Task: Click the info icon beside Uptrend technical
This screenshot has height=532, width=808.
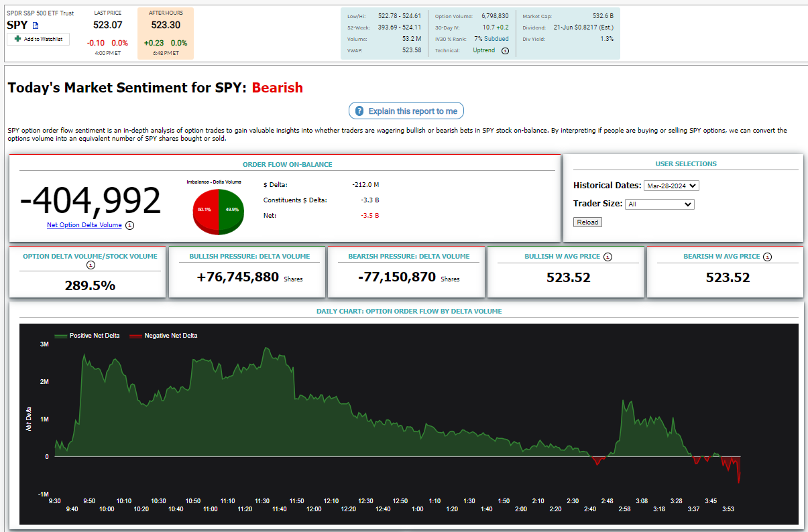Action: click(x=505, y=50)
